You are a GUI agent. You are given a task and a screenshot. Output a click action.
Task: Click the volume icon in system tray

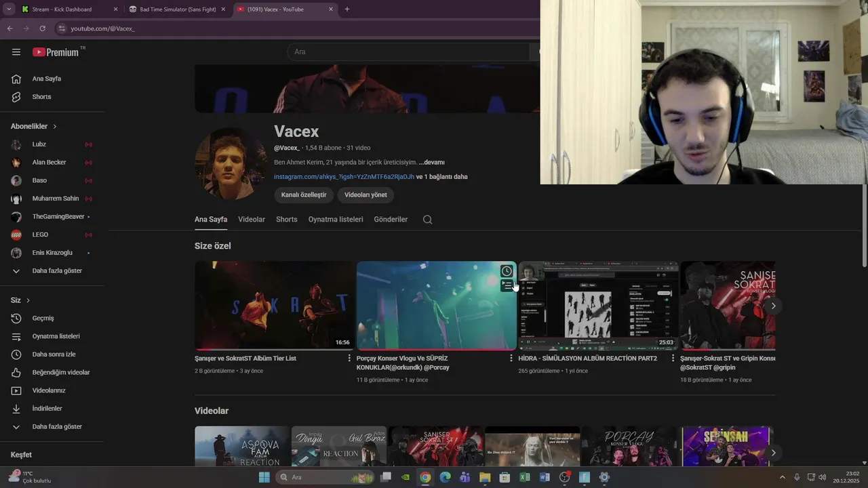click(x=823, y=477)
